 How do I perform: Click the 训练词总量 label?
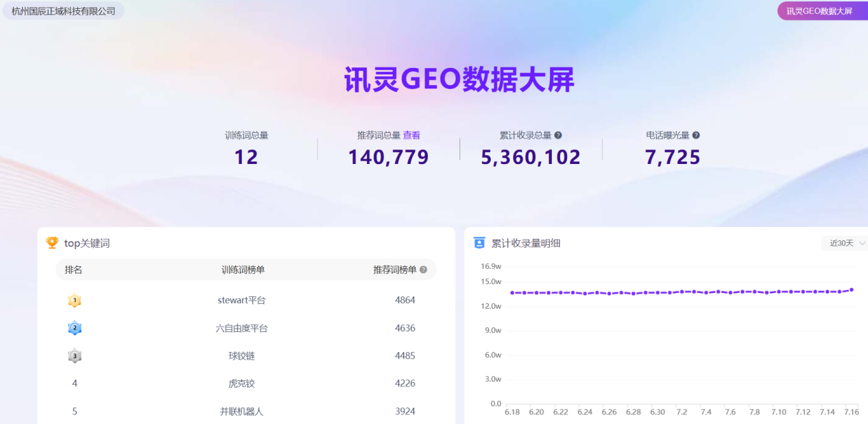click(247, 136)
